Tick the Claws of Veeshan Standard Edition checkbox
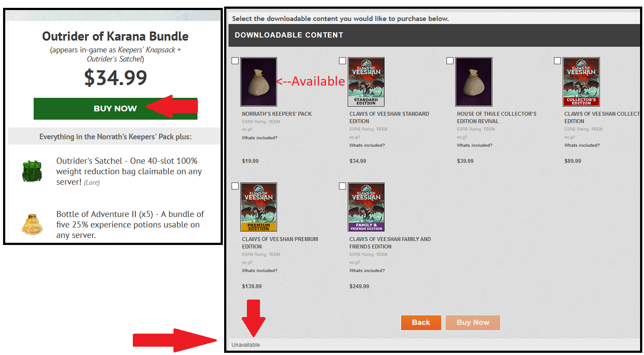644x355 pixels. [x=343, y=61]
